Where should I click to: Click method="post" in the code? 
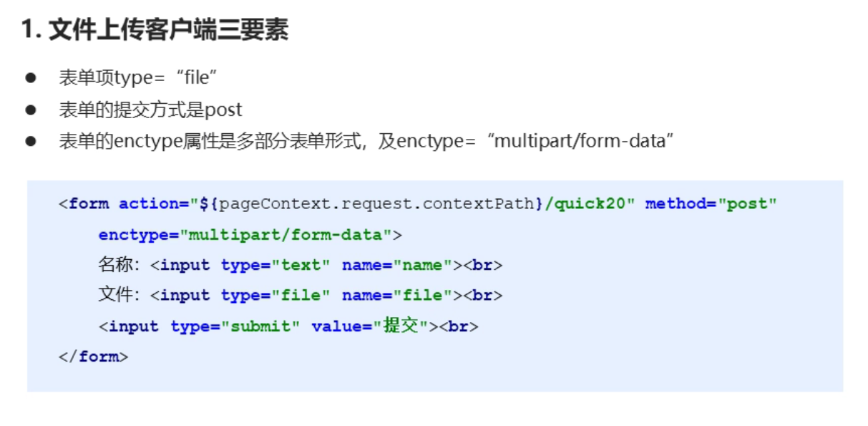711,204
